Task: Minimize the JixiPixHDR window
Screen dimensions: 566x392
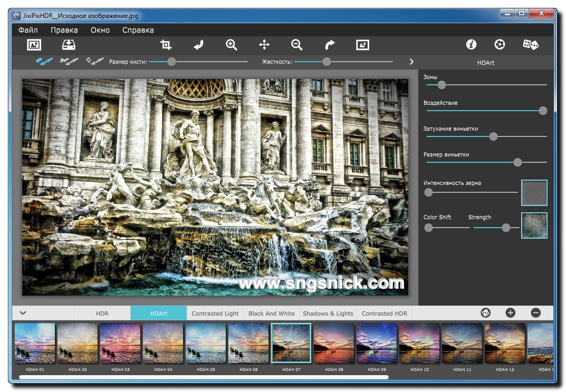Action: 507,14
